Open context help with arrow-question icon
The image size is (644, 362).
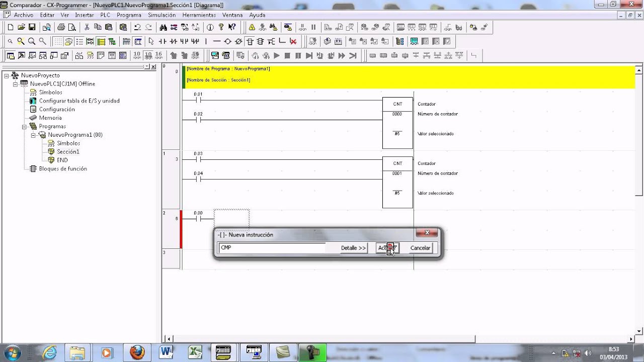point(232,27)
